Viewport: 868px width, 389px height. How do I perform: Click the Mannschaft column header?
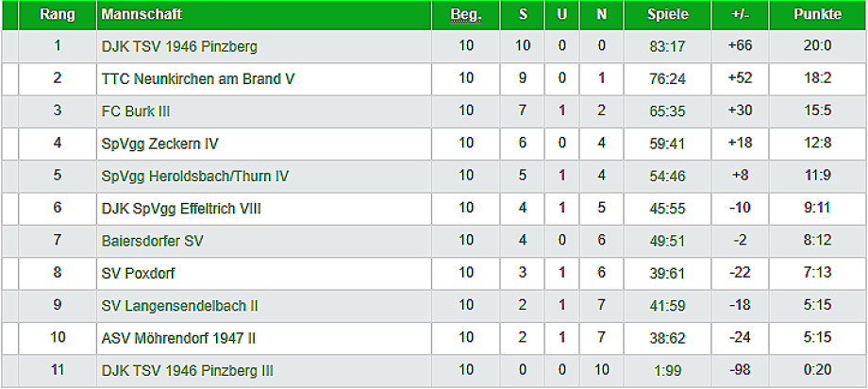coord(142,15)
